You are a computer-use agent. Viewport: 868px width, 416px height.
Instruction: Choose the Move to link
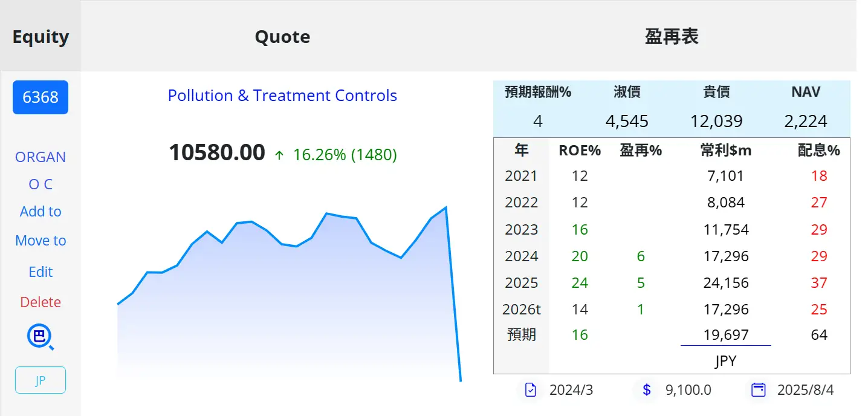40,241
